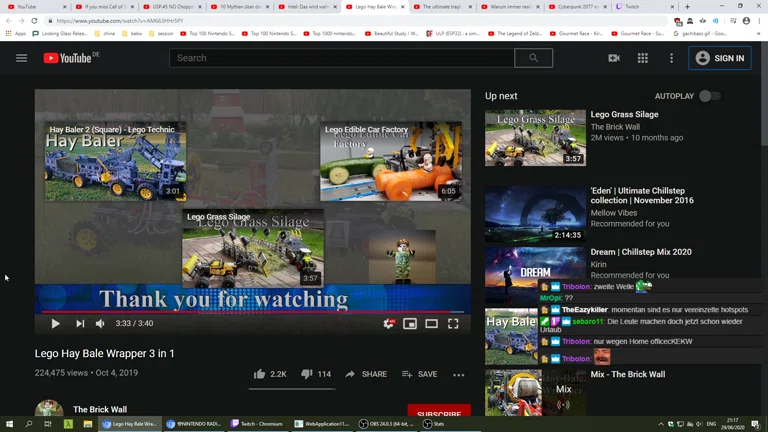Open Windows notification center
This screenshot has height=432, width=768.
(x=756, y=424)
